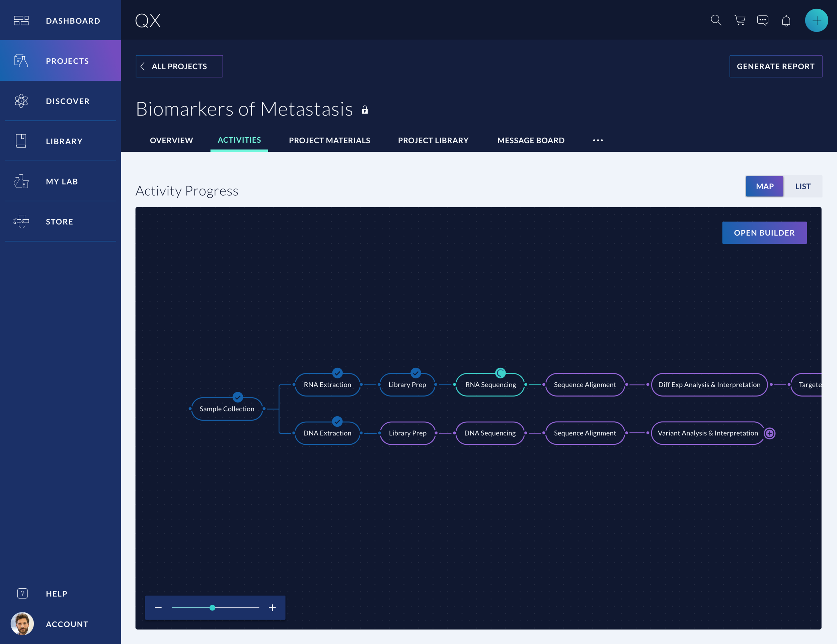
Task: Keep MAP view selected
Action: (x=765, y=186)
